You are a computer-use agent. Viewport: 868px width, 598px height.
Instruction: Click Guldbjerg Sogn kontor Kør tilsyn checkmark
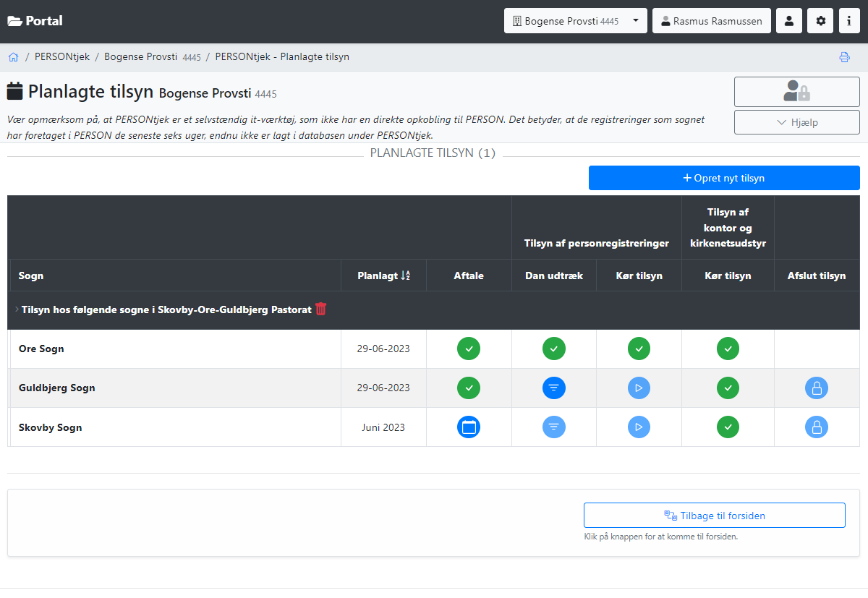pos(728,388)
